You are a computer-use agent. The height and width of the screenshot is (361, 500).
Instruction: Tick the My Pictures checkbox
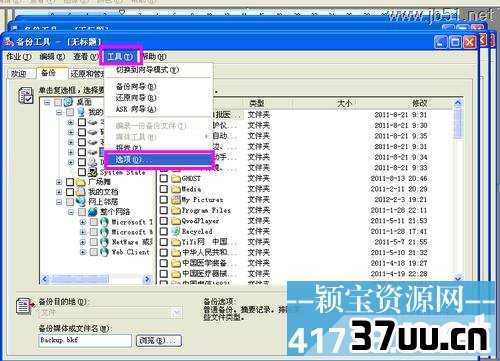pyautogui.click(x=164, y=200)
